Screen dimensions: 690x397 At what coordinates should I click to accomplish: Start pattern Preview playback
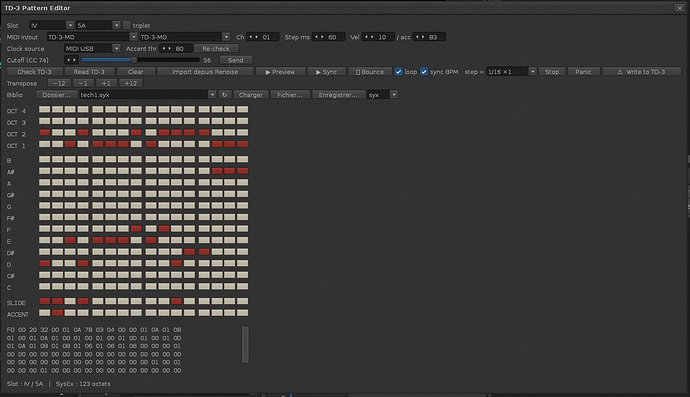280,72
